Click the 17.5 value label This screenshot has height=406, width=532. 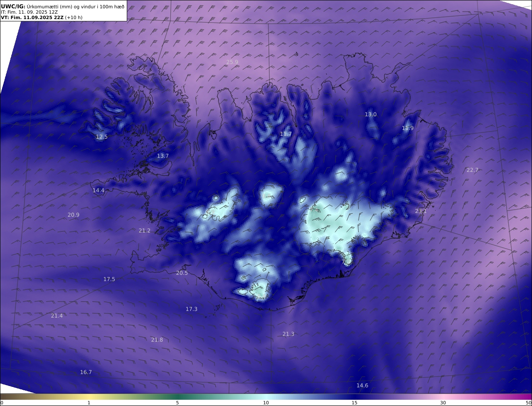click(109, 279)
